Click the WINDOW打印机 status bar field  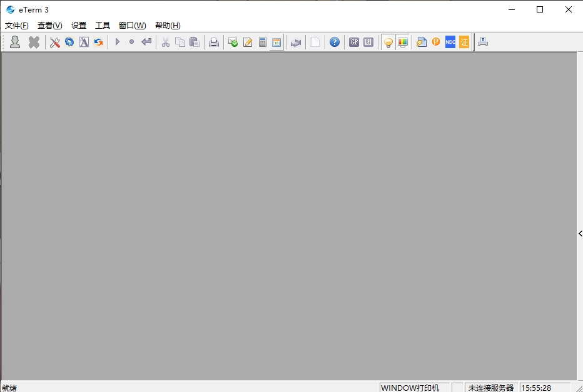coord(410,388)
